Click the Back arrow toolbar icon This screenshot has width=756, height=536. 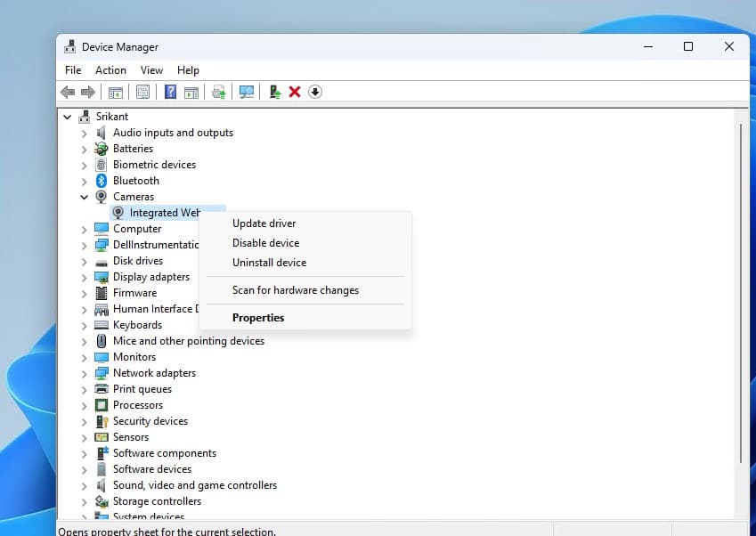pos(68,92)
